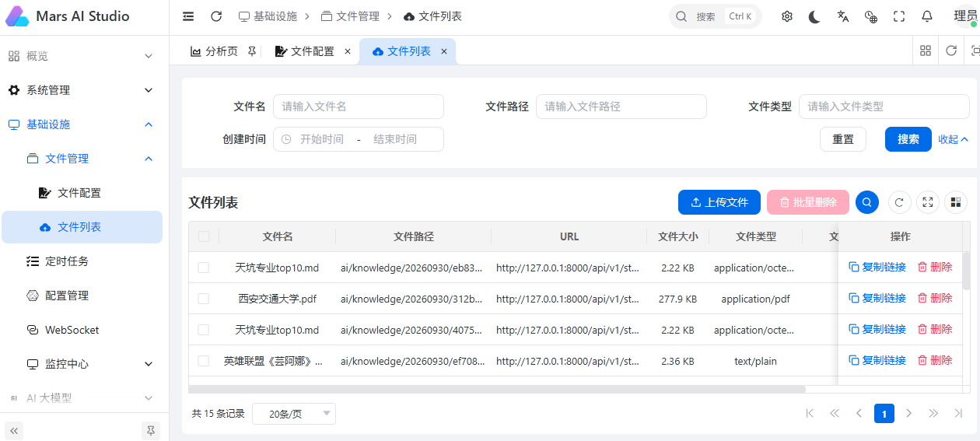
Task: Pin the 分析页 tab
Action: (251, 51)
